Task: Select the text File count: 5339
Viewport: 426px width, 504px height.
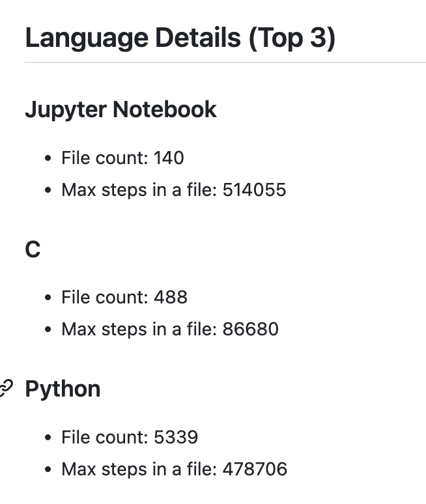Action: pos(130,437)
